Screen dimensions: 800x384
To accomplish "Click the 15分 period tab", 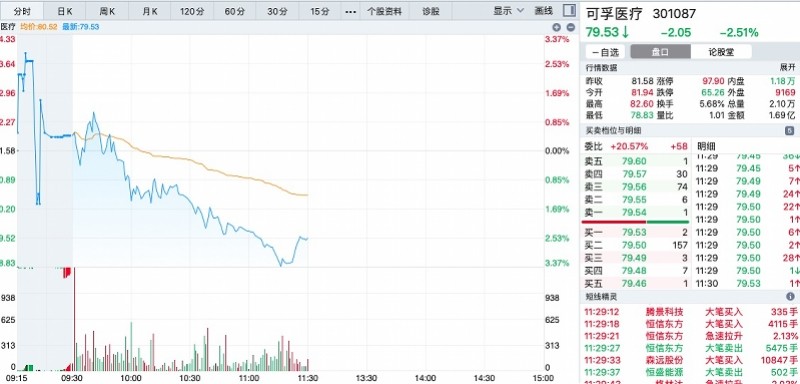I will pyautogui.click(x=319, y=11).
